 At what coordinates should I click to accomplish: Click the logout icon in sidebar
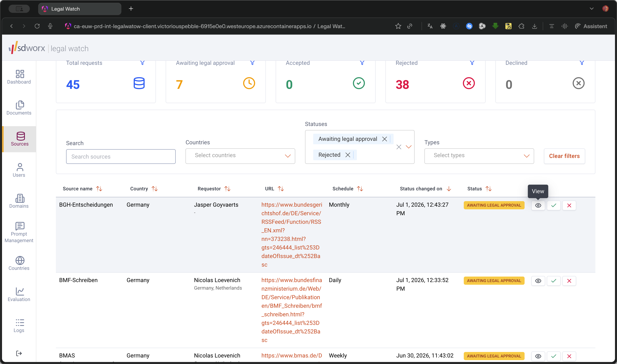click(19, 353)
